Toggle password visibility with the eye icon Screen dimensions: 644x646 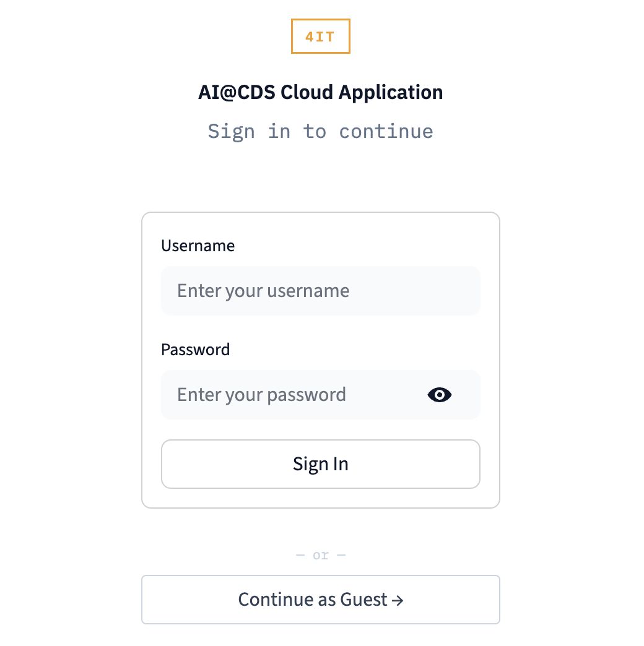click(x=440, y=395)
